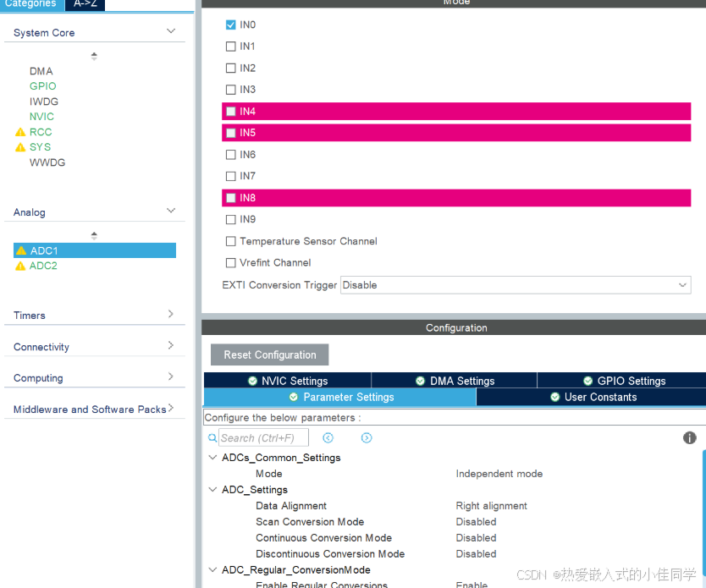The image size is (706, 588).
Task: Click Continuous Conversion Mode Disabled value
Action: pos(476,537)
